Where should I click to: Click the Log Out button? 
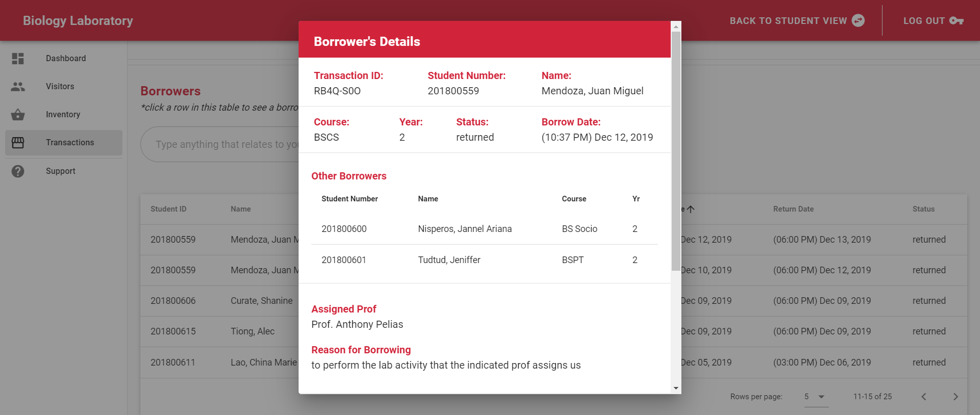click(x=924, y=20)
